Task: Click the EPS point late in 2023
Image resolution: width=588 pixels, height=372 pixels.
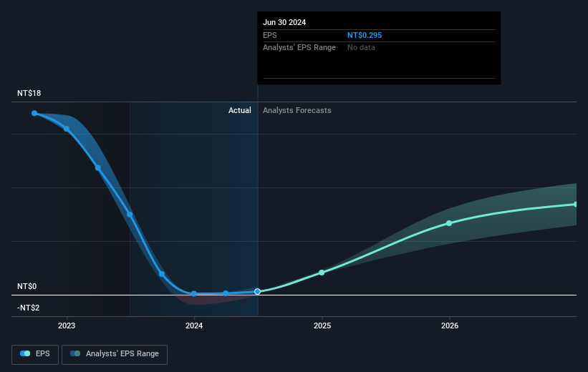Action: (x=162, y=274)
